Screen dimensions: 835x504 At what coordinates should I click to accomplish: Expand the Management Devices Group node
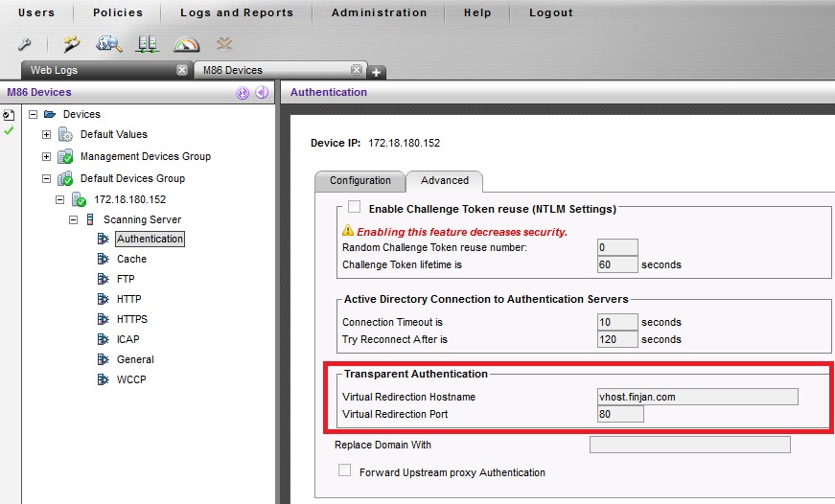click(46, 156)
